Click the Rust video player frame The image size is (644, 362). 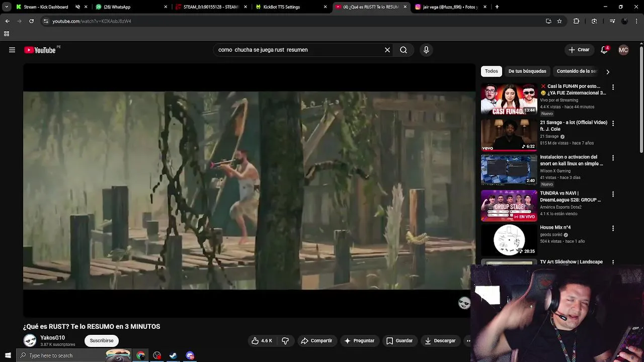point(249,190)
